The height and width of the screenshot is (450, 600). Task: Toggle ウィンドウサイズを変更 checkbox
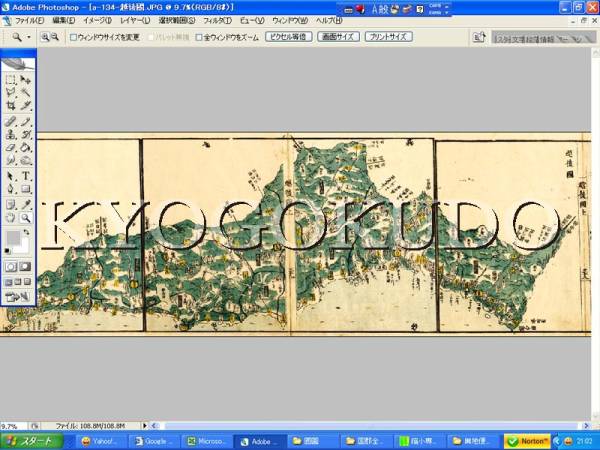pyautogui.click(x=73, y=38)
